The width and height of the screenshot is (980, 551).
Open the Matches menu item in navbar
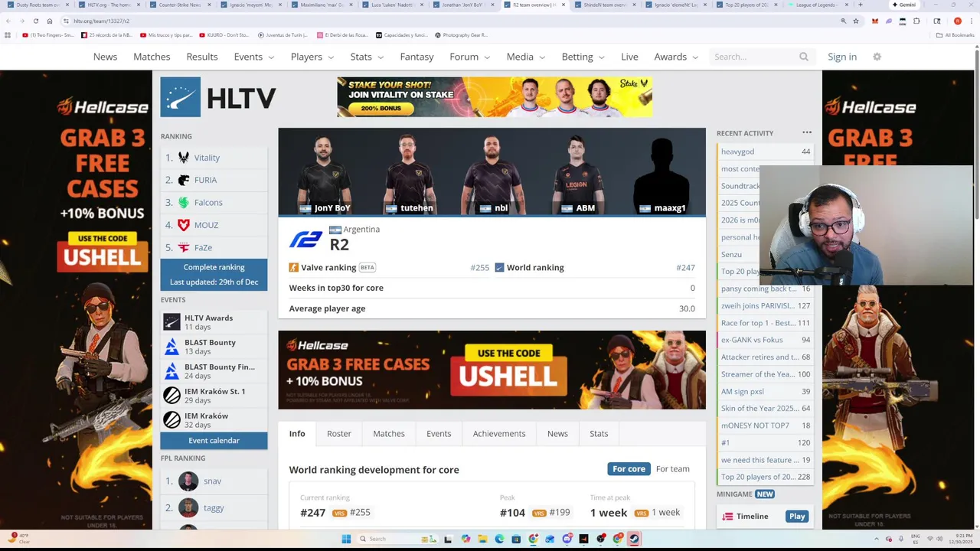152,57
